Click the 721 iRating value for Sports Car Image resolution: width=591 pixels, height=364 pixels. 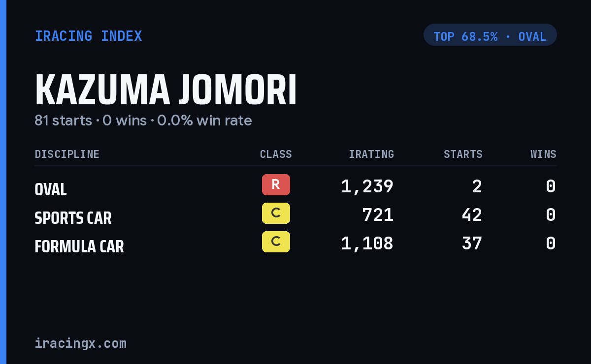378,215
